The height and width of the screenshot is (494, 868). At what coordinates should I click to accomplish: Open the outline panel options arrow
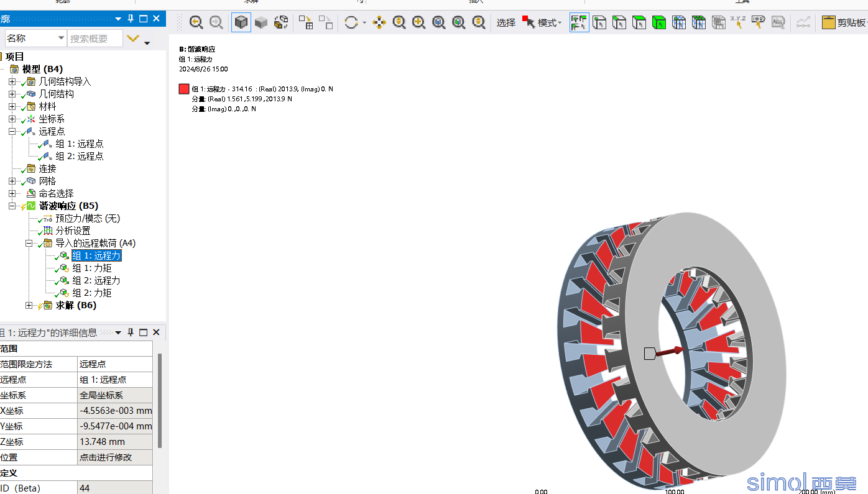pyautogui.click(x=118, y=19)
